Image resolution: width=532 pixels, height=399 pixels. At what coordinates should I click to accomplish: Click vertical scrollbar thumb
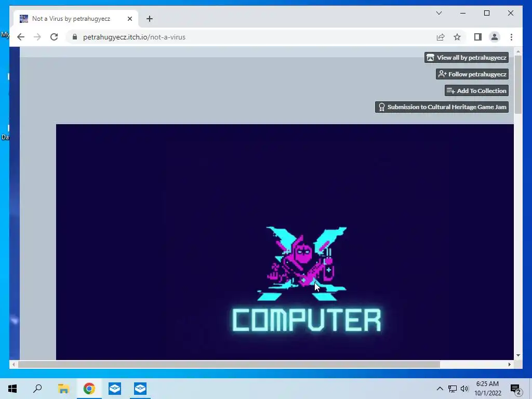(x=518, y=84)
